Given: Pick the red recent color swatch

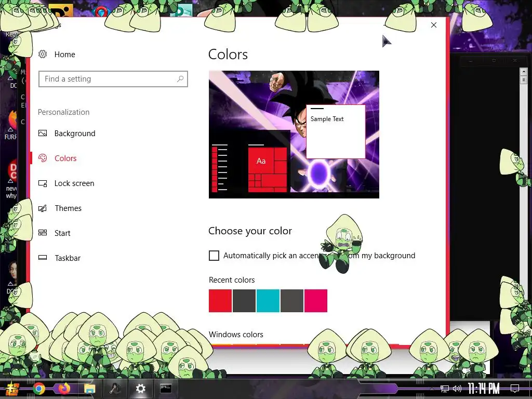Looking at the screenshot, I should [x=220, y=301].
